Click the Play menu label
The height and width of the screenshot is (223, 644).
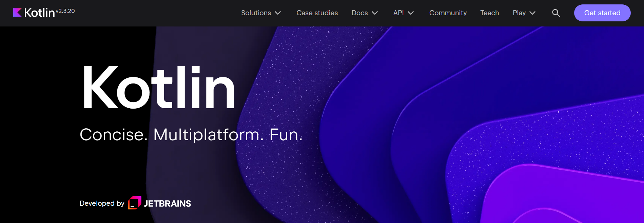coord(519,13)
